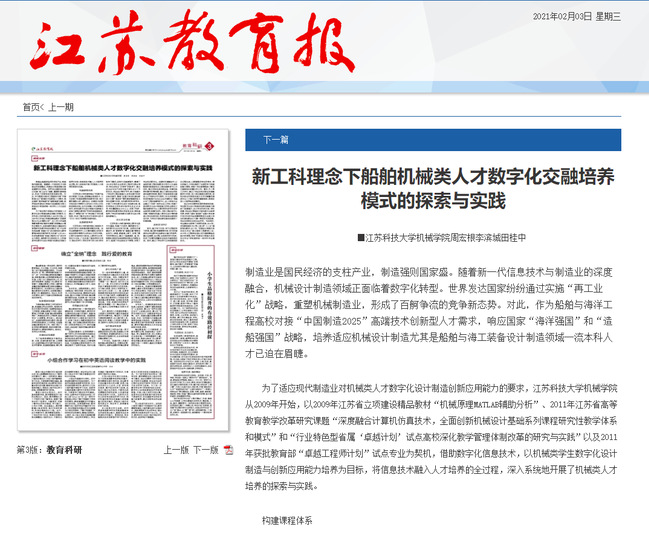Click the 构建课程体系 subheading
Viewport: 649px width, 547px height.
[x=288, y=521]
